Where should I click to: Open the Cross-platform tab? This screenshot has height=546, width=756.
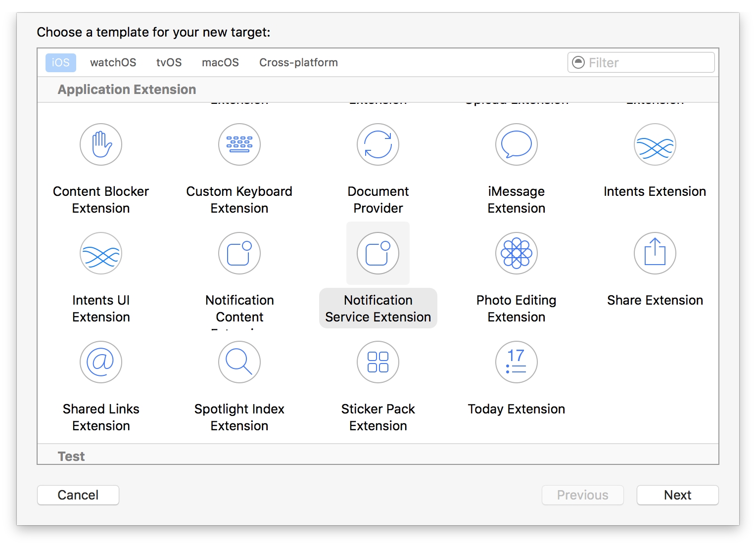click(298, 63)
